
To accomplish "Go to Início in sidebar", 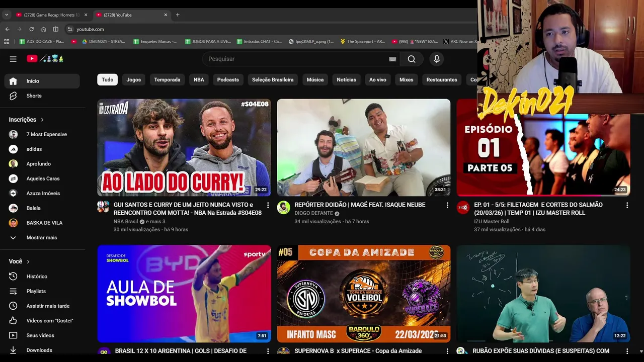I will pyautogui.click(x=42, y=81).
